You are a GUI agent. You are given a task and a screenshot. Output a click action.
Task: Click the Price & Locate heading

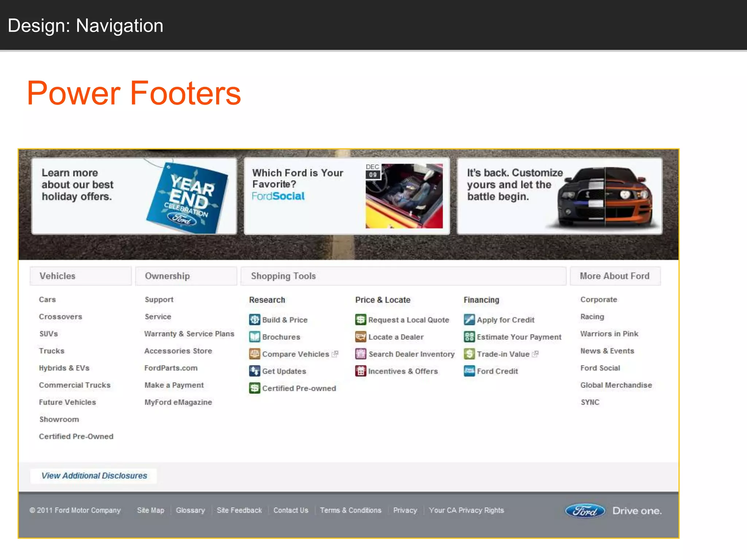tap(383, 300)
